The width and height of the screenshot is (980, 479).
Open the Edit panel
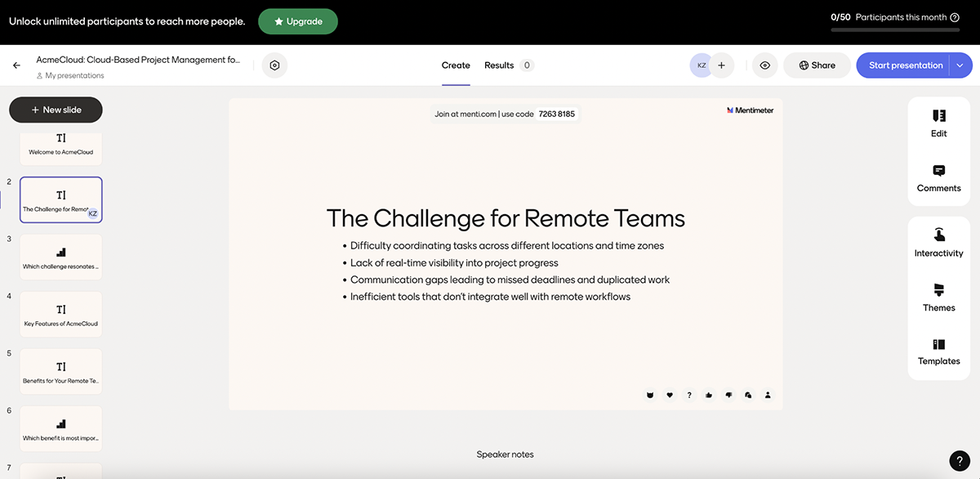pyautogui.click(x=938, y=121)
